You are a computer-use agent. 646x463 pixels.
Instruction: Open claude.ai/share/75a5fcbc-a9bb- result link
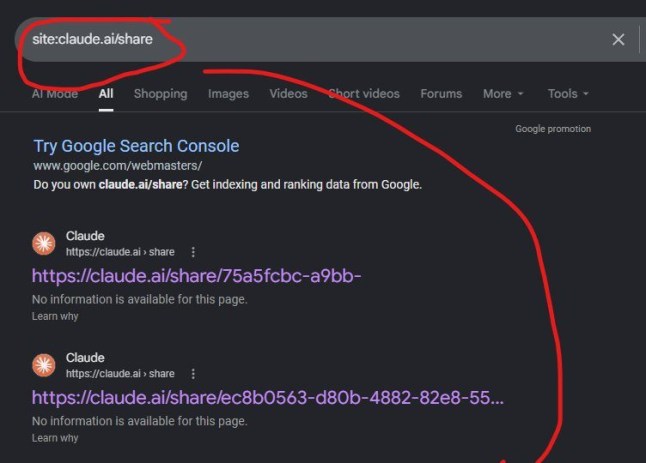197,276
